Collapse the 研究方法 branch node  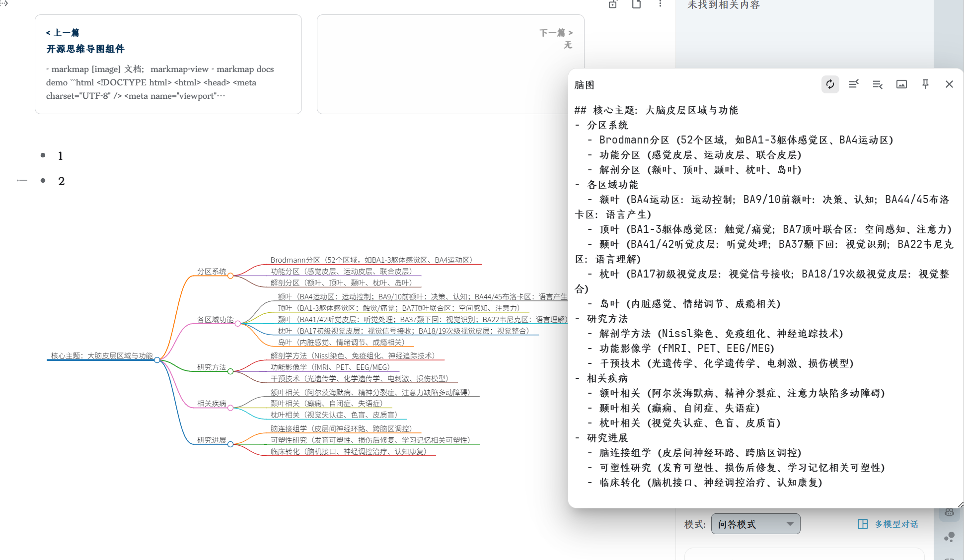click(230, 371)
